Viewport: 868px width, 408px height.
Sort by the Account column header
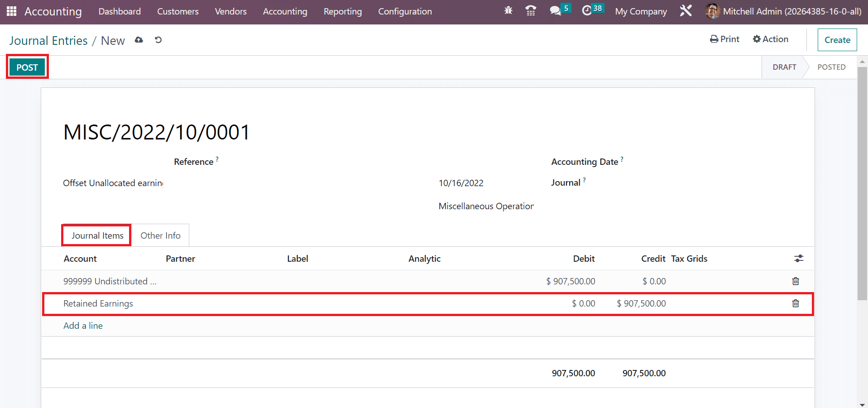coord(80,259)
